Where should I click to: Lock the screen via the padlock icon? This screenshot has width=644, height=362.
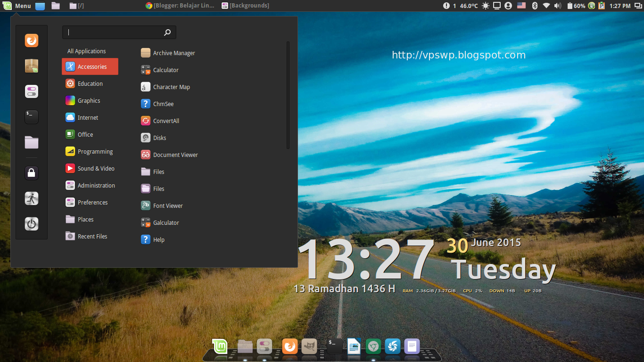(31, 173)
